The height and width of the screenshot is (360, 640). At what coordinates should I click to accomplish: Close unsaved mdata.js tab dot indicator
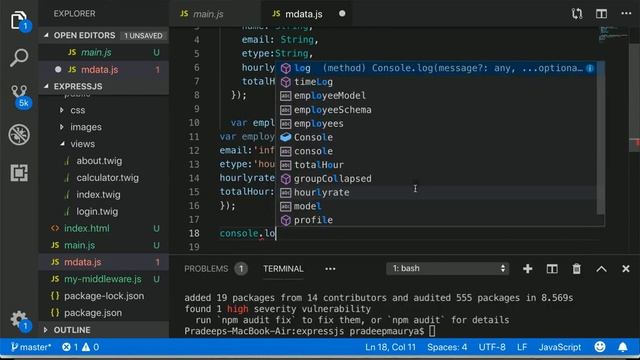pos(342,13)
